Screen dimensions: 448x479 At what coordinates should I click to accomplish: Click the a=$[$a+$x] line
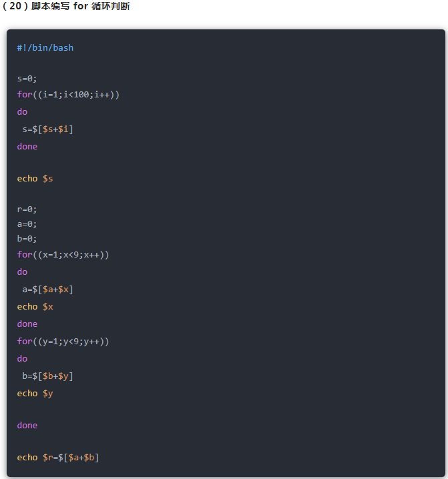(47, 289)
